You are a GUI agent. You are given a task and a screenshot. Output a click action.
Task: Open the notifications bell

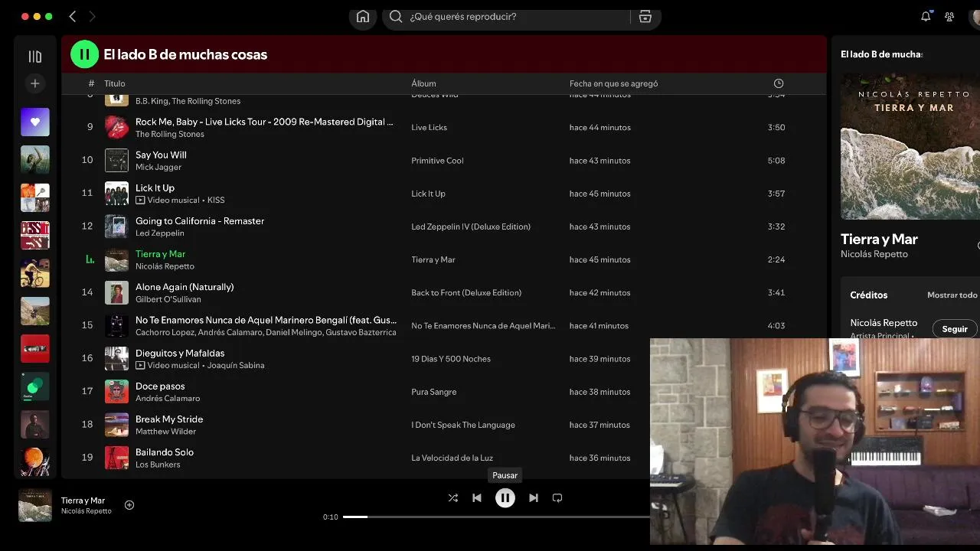(926, 16)
